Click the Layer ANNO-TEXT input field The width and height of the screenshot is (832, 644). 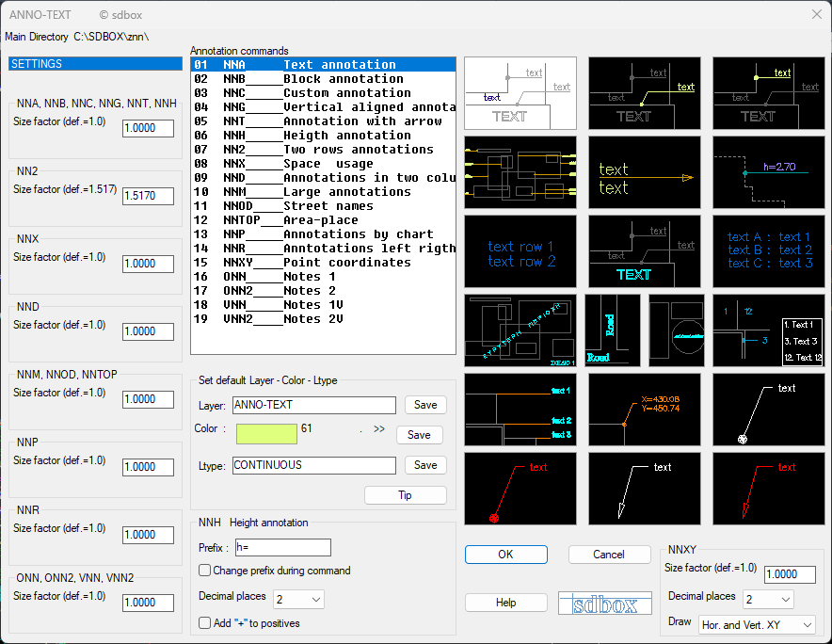tap(314, 405)
